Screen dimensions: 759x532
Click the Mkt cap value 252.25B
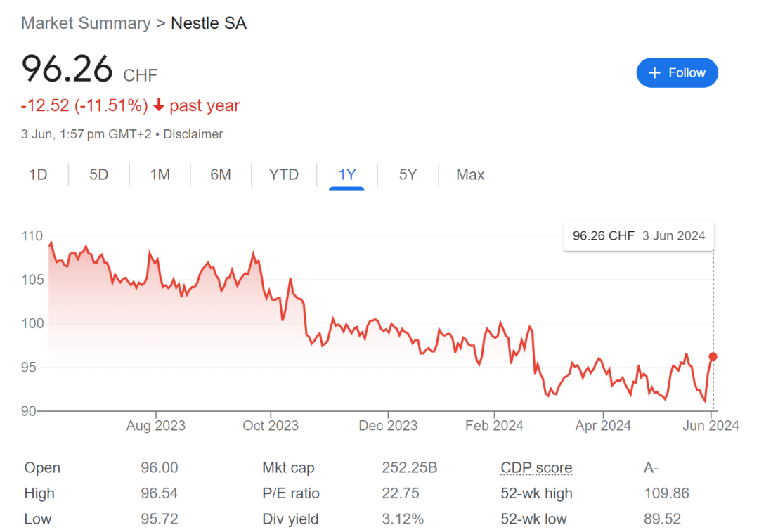410,468
